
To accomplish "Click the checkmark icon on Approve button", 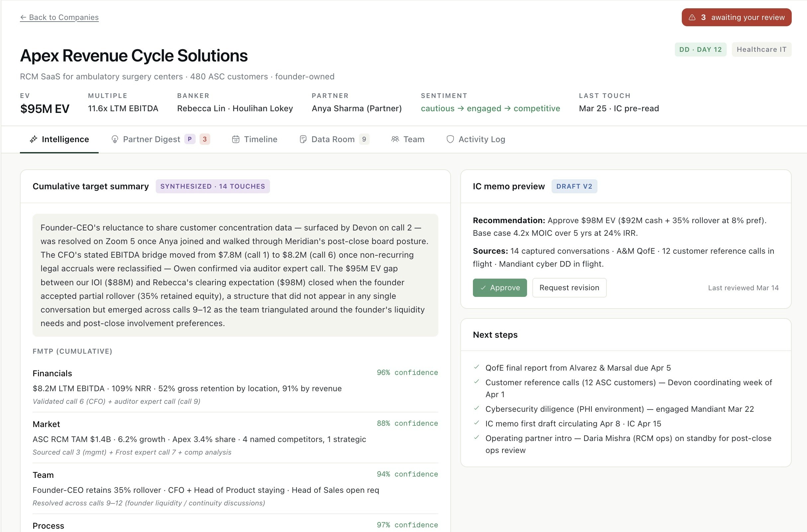I will (x=483, y=288).
